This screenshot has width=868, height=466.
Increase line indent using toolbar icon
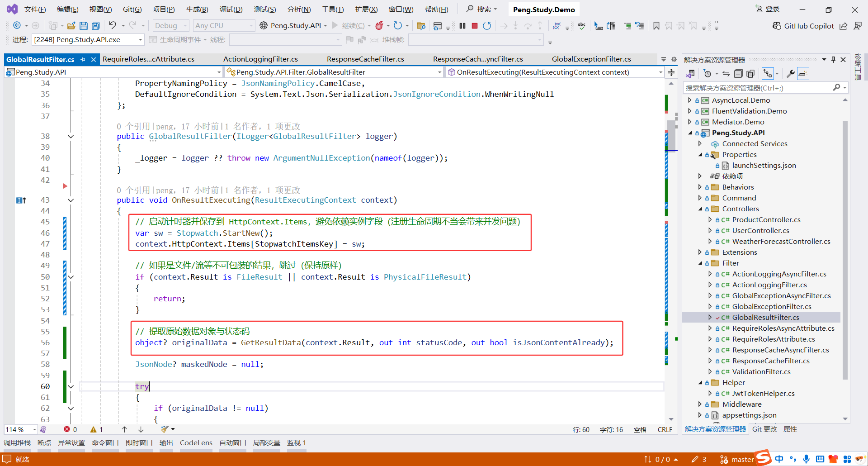tap(627, 26)
